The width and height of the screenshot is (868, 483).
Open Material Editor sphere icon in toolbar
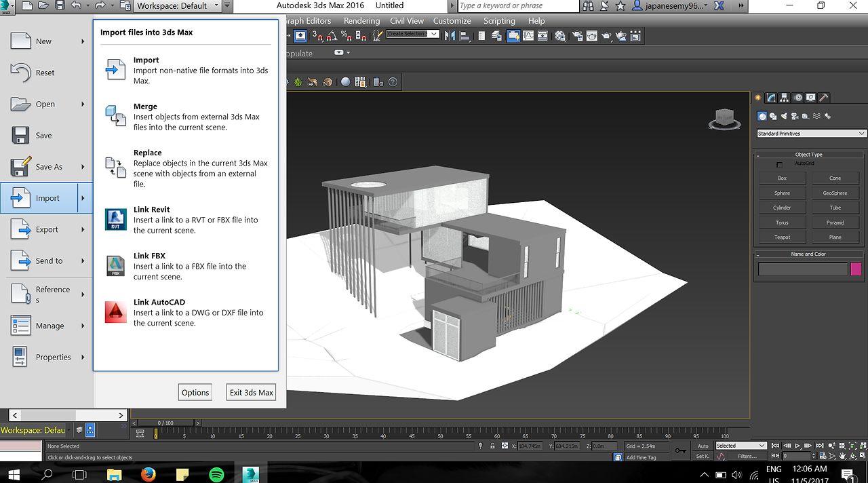pos(559,35)
